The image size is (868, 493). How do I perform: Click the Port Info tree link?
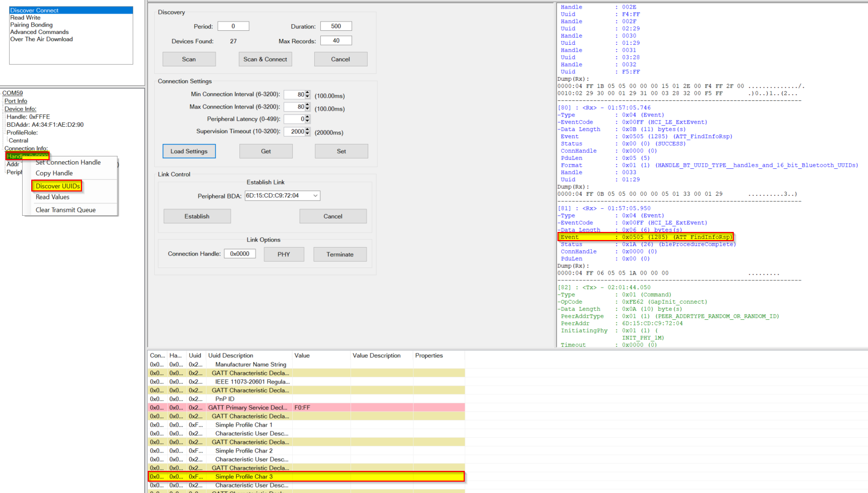[16, 101]
